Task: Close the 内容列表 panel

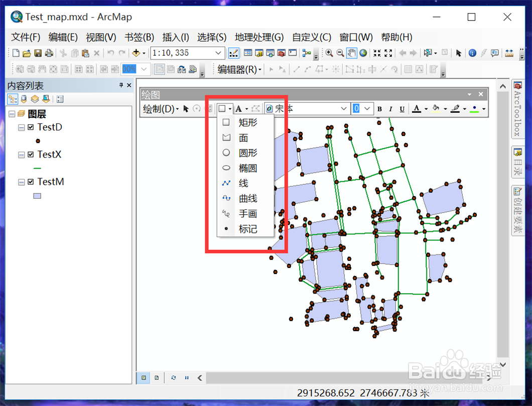Action: point(129,85)
